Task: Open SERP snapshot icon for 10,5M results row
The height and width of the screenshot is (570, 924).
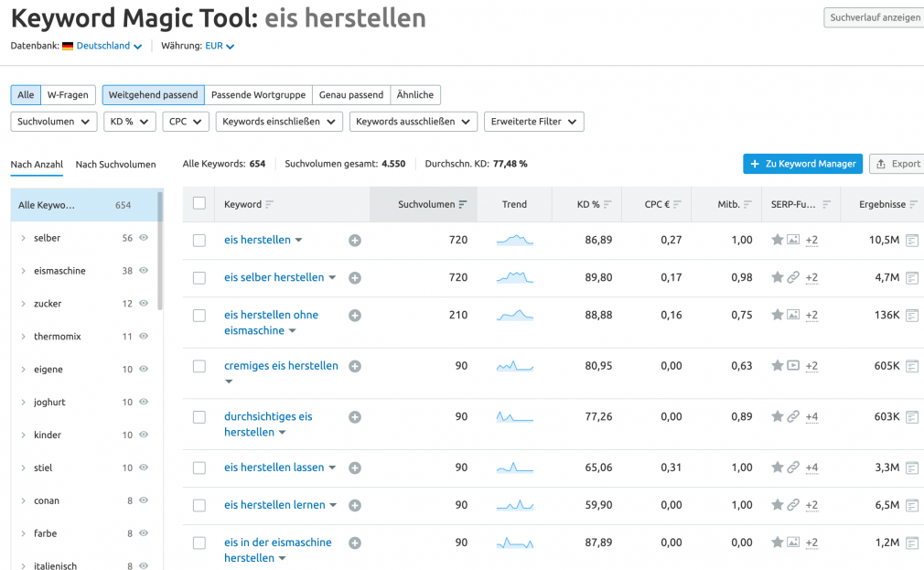Action: click(x=912, y=241)
